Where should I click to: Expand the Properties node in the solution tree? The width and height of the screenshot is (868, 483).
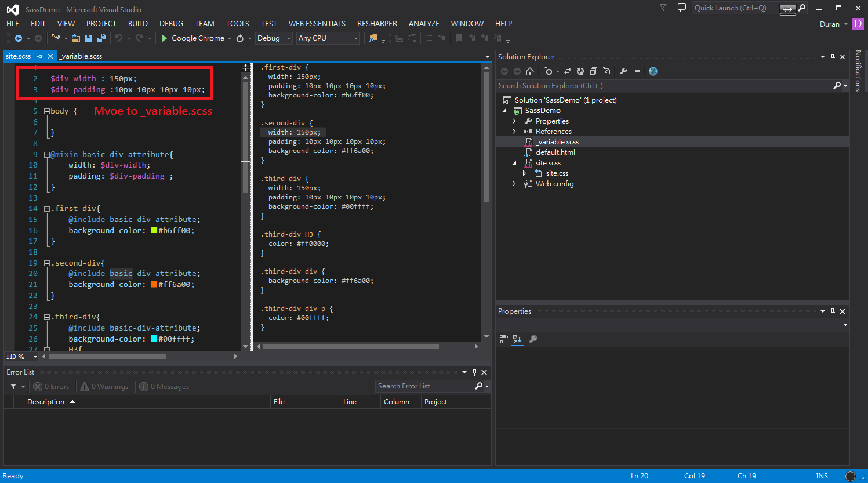(514, 121)
